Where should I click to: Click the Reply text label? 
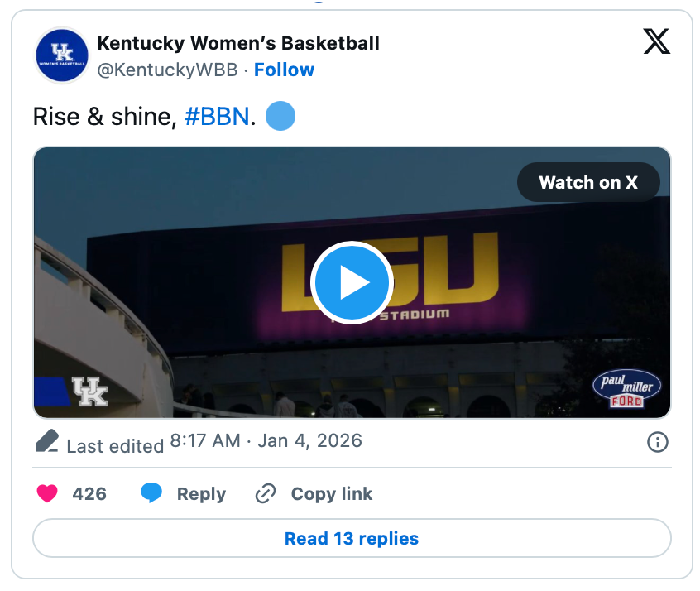201,494
